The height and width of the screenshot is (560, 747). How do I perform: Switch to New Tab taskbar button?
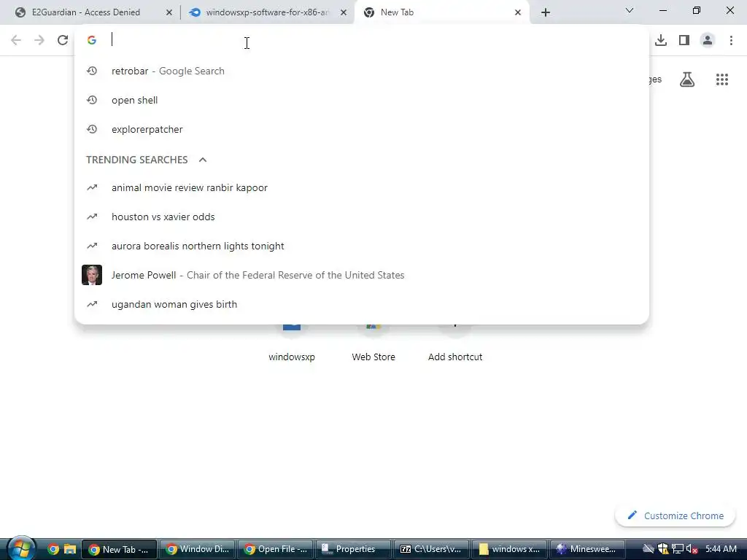click(x=119, y=549)
